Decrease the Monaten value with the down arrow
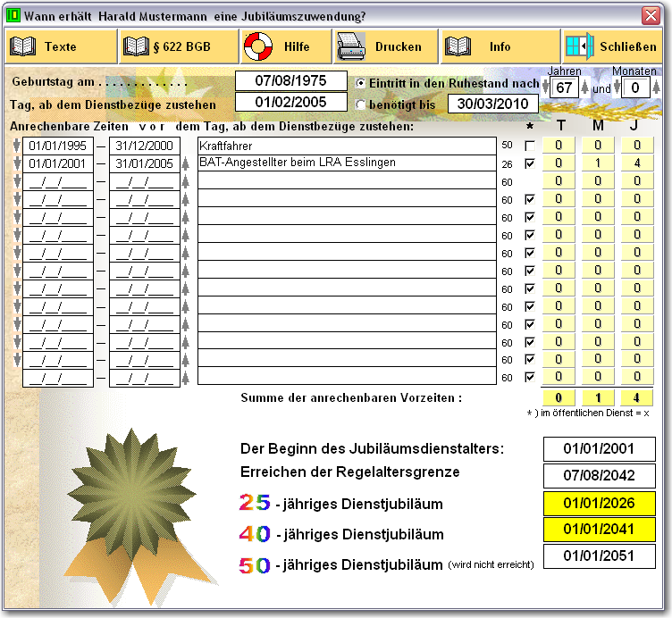This screenshot has width=672, height=618. pos(617,87)
